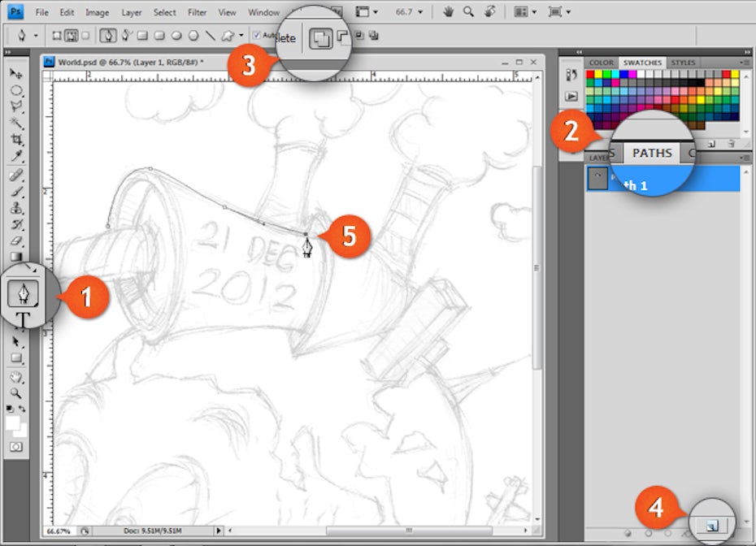Image resolution: width=756 pixels, height=546 pixels.
Task: Click the Eraser tool
Action: (16, 241)
